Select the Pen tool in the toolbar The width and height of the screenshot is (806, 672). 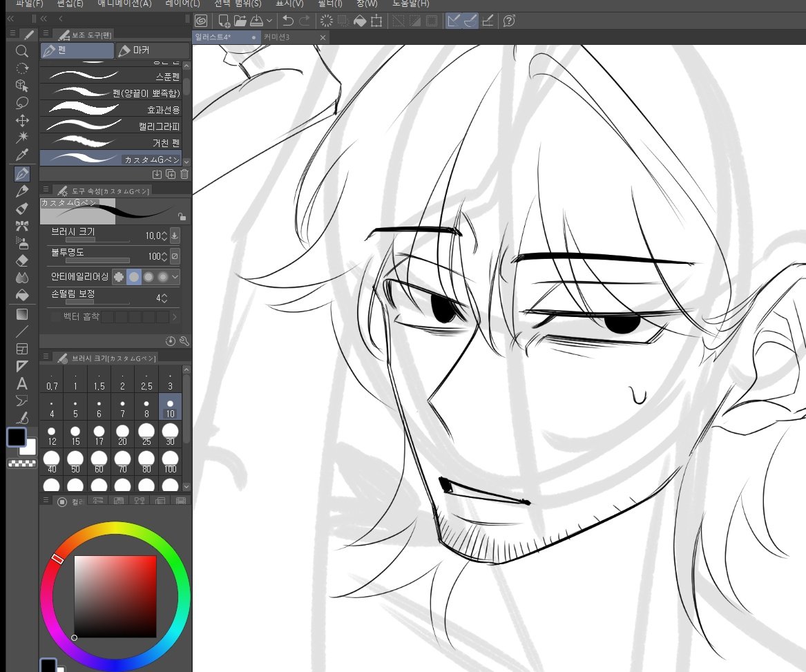pos(21,174)
